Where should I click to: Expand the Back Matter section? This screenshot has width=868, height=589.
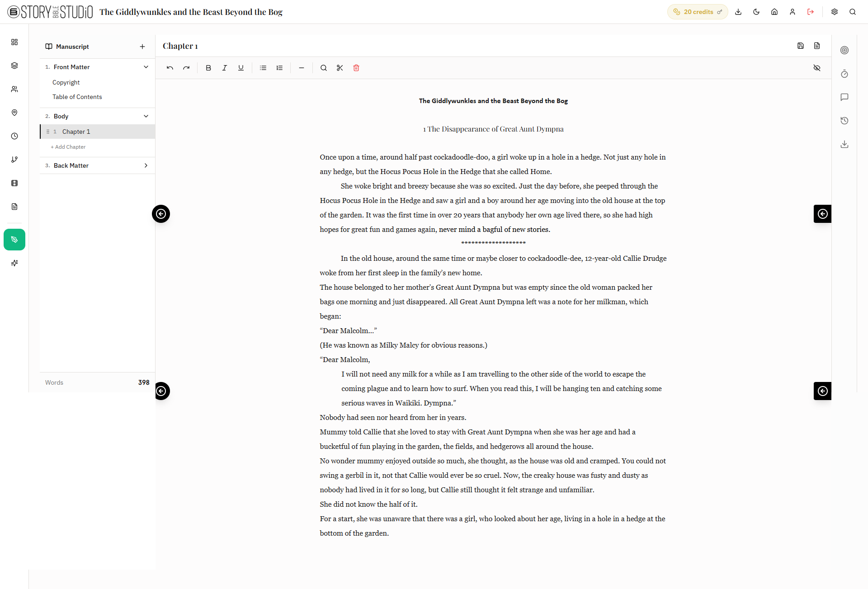pos(146,165)
